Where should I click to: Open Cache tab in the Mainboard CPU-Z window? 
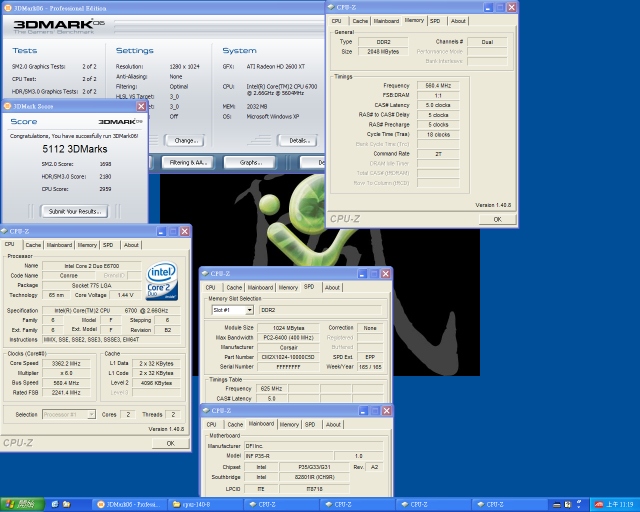pyautogui.click(x=235, y=425)
